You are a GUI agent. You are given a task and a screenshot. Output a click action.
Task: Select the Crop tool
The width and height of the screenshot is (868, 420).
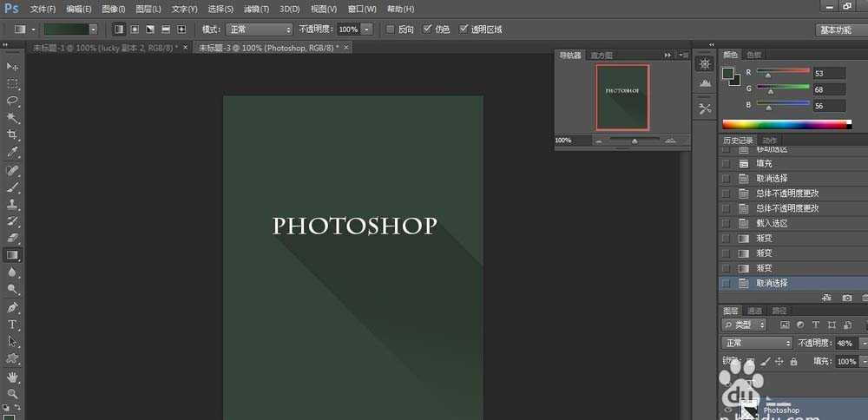(12, 135)
